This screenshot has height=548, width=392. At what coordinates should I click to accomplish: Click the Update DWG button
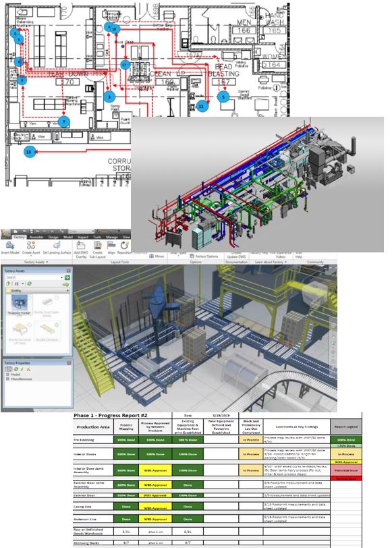point(237,256)
